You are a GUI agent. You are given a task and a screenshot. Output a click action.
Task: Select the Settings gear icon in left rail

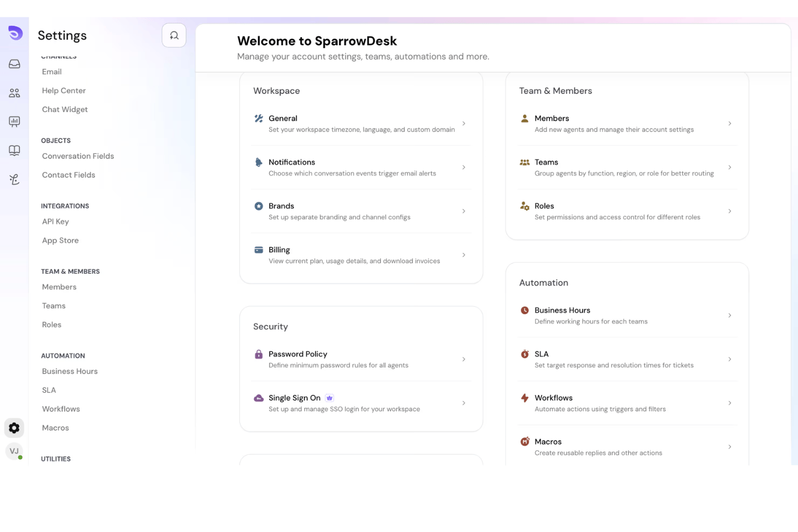[15, 428]
